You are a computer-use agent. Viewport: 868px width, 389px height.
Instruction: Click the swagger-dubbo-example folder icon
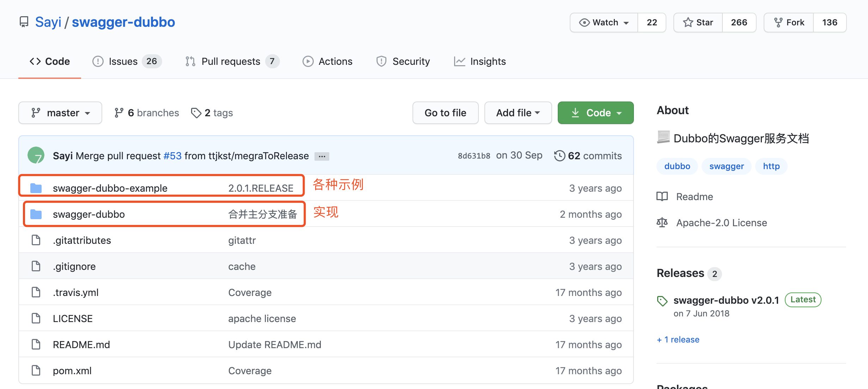click(x=36, y=188)
